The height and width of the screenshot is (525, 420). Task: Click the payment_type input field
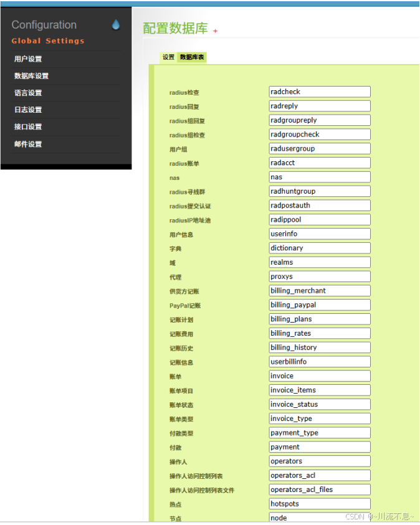click(320, 433)
